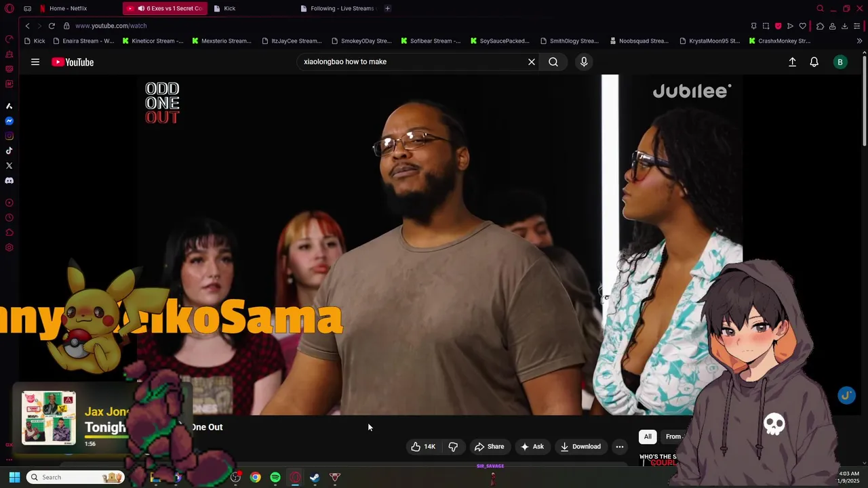Open the account avatar B menu
Image resolution: width=868 pixels, height=488 pixels.
pyautogui.click(x=840, y=62)
